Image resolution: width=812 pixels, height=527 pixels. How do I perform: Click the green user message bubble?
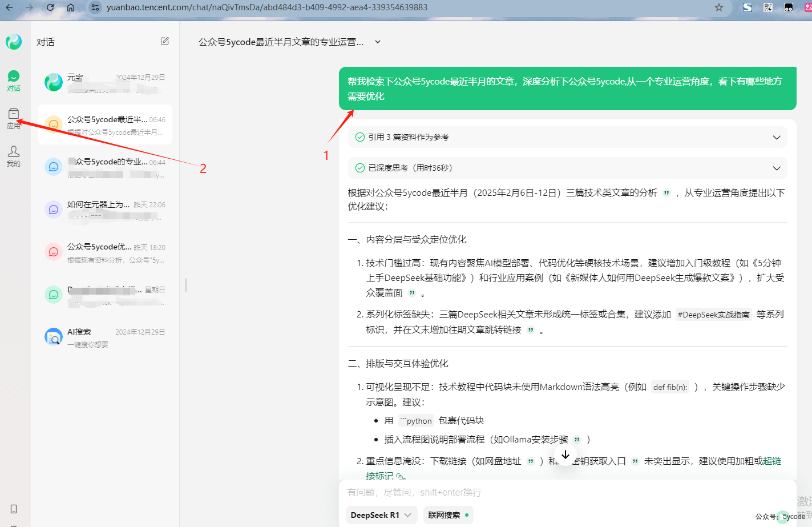[x=568, y=88]
